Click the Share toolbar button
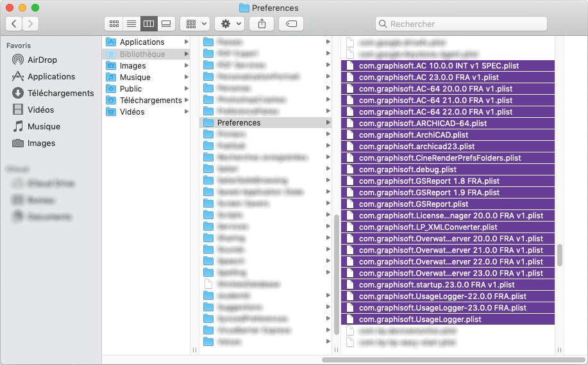The height and width of the screenshot is (365, 588). (x=262, y=24)
